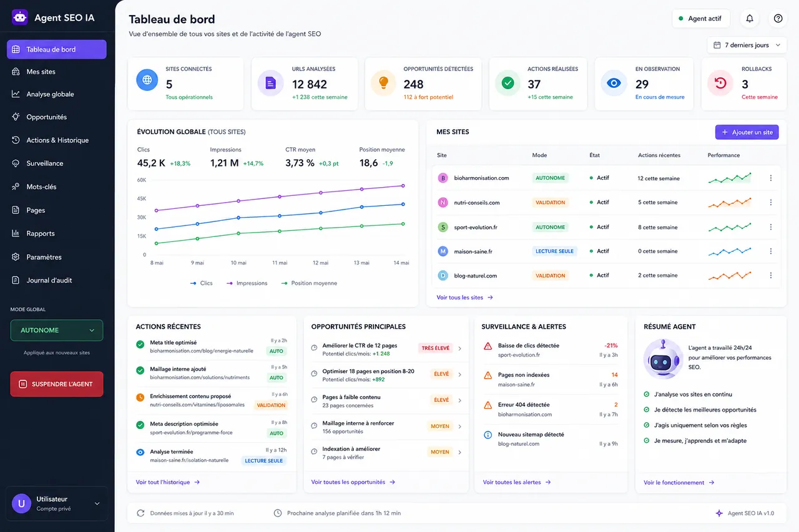Click Suspendre l'agent red button
Viewport: 799px width, 532px height.
(x=57, y=384)
